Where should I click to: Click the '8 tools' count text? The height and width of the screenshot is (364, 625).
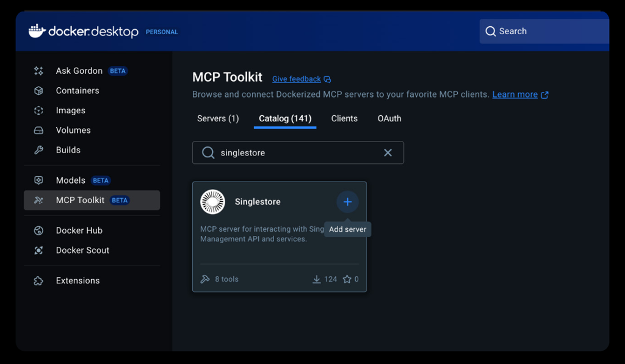click(x=227, y=279)
